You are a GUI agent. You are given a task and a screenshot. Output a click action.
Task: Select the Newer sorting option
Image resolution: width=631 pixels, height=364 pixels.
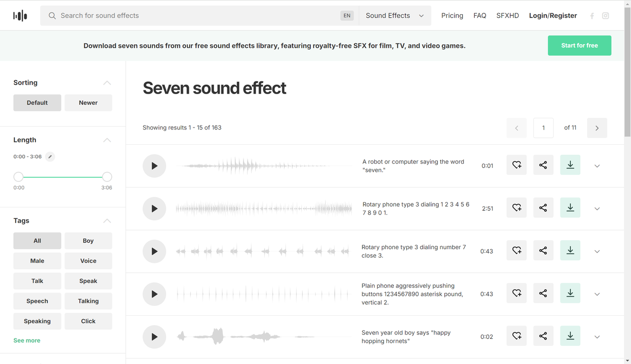pos(88,102)
